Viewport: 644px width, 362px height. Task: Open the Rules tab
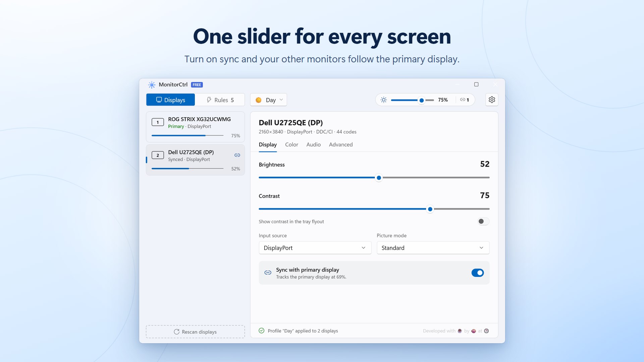pyautogui.click(x=220, y=100)
